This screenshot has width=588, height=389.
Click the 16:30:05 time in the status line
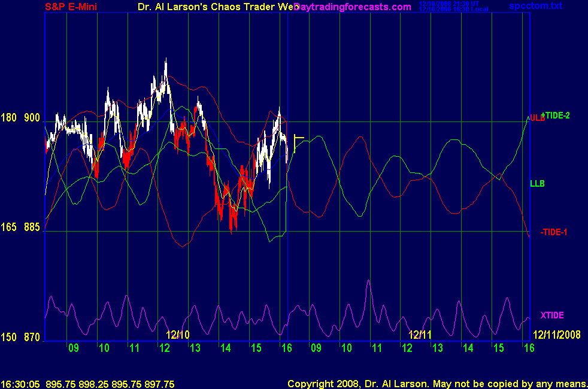(20, 384)
